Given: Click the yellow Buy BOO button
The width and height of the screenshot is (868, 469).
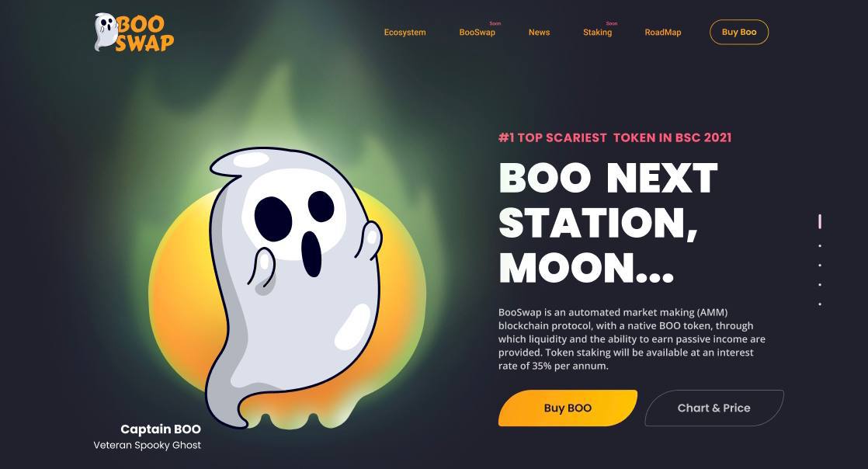Looking at the screenshot, I should 568,408.
